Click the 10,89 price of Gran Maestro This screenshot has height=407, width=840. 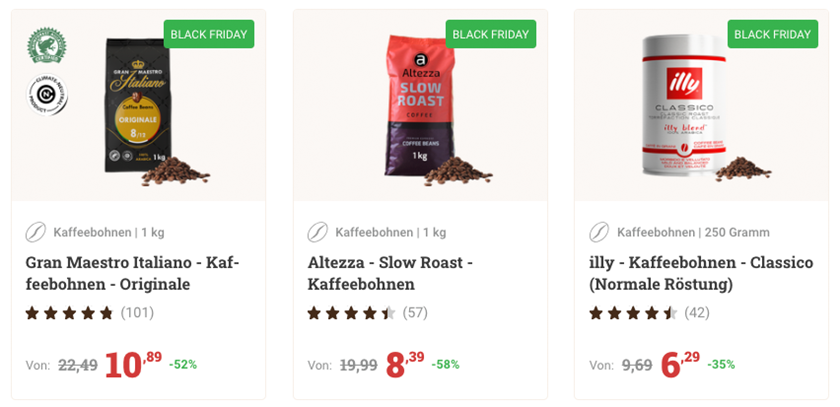click(x=132, y=365)
